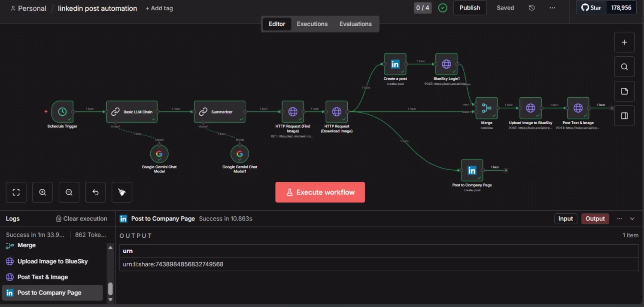Viewport: 644px width, 307px height.
Task: Show the Input panel view
Action: (x=565, y=219)
